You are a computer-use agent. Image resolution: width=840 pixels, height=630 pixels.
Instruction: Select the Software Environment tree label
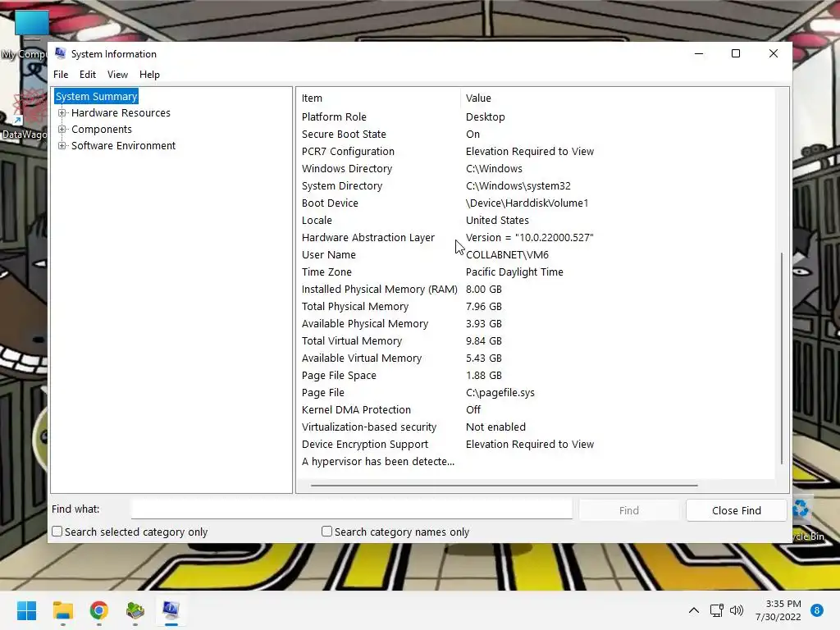coord(123,146)
